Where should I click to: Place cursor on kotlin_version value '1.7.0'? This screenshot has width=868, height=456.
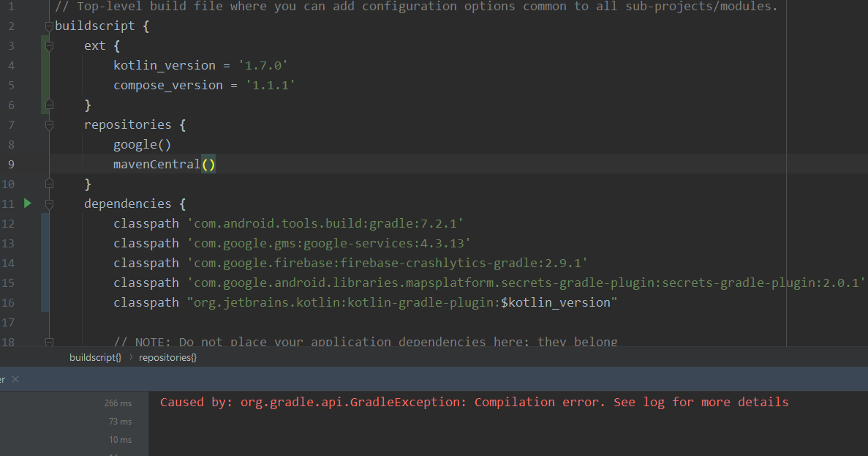pyautogui.click(x=263, y=65)
